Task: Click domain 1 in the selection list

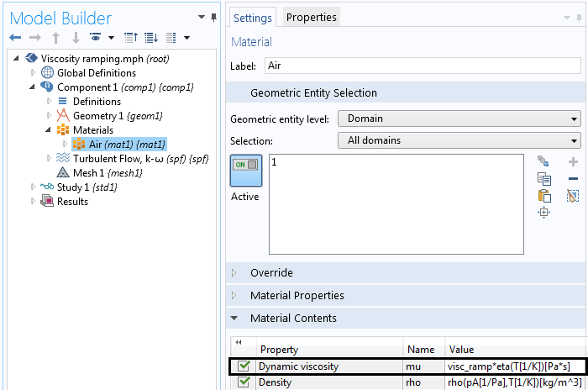Action: [x=274, y=162]
